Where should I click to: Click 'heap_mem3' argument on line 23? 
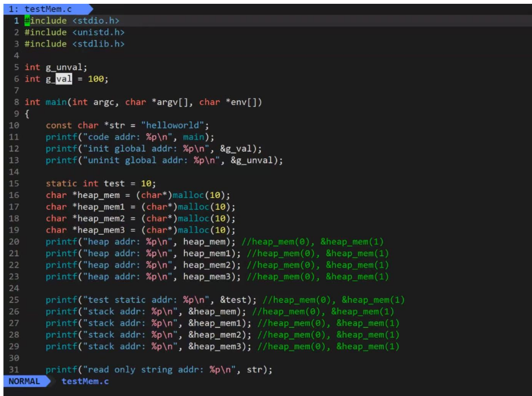point(207,276)
